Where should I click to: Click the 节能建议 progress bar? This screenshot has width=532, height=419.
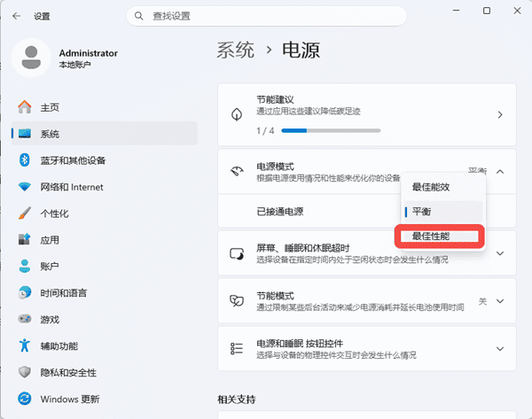(x=331, y=130)
